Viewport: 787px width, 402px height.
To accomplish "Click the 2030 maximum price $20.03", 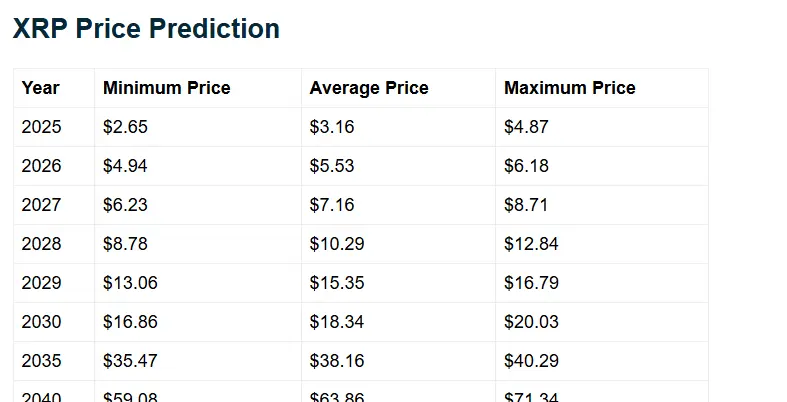I will [x=531, y=322].
